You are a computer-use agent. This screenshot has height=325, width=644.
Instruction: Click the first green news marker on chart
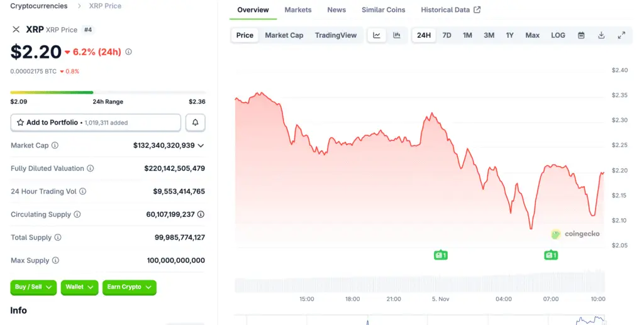coord(441,255)
